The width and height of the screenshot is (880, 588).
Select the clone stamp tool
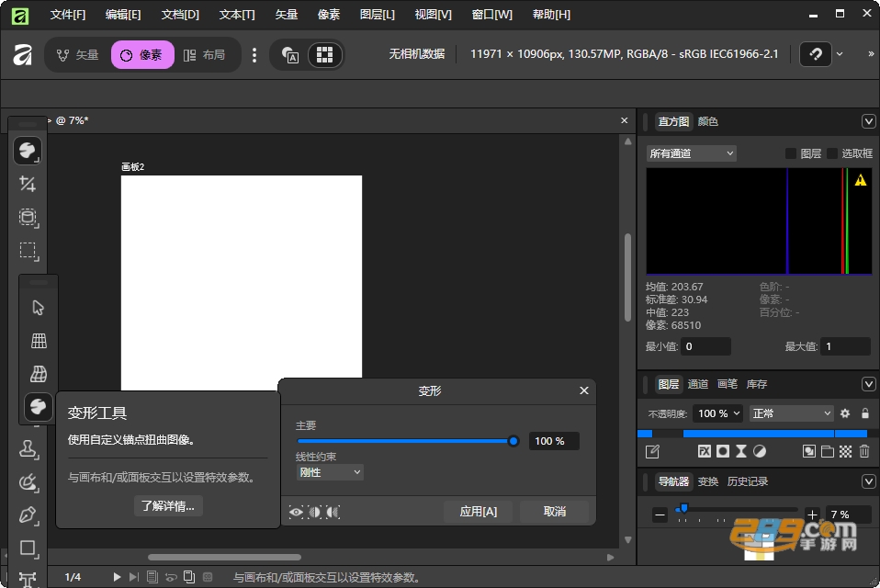(x=28, y=449)
